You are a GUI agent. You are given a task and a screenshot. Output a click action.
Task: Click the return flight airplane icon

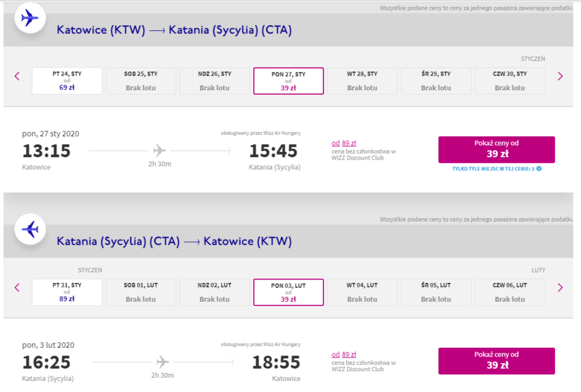[30, 229]
